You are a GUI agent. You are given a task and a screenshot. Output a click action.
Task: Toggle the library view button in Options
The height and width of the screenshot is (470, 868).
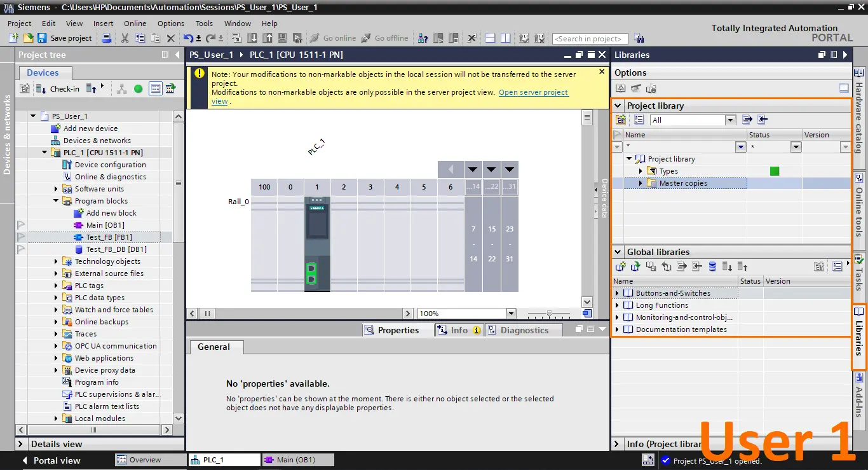click(844, 88)
